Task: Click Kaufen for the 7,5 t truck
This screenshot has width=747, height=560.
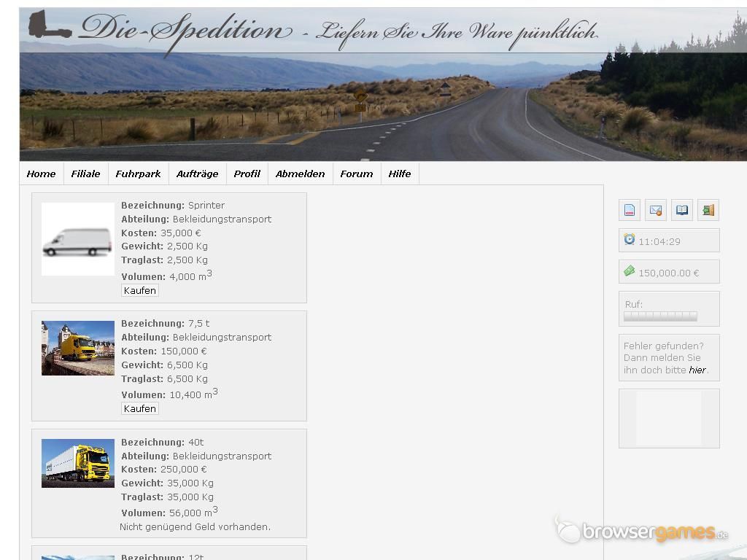Action: [x=139, y=408]
